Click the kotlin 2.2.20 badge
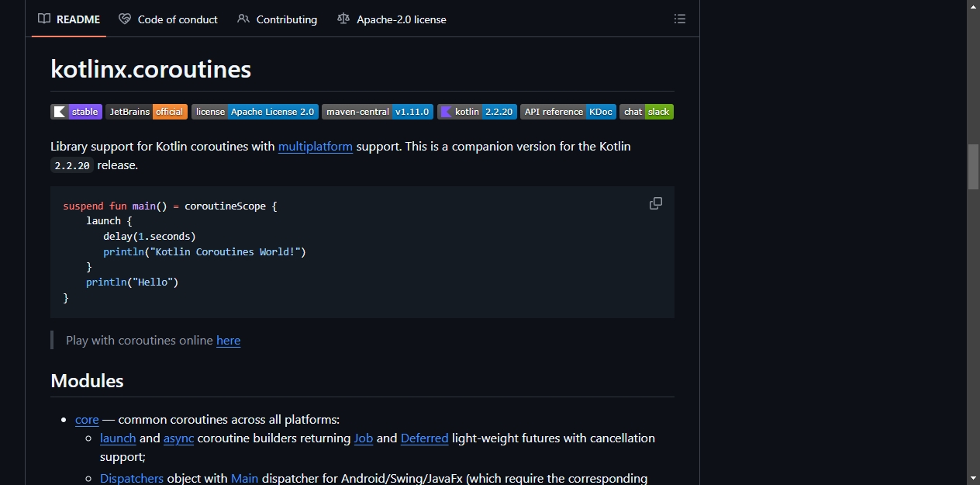 (477, 112)
